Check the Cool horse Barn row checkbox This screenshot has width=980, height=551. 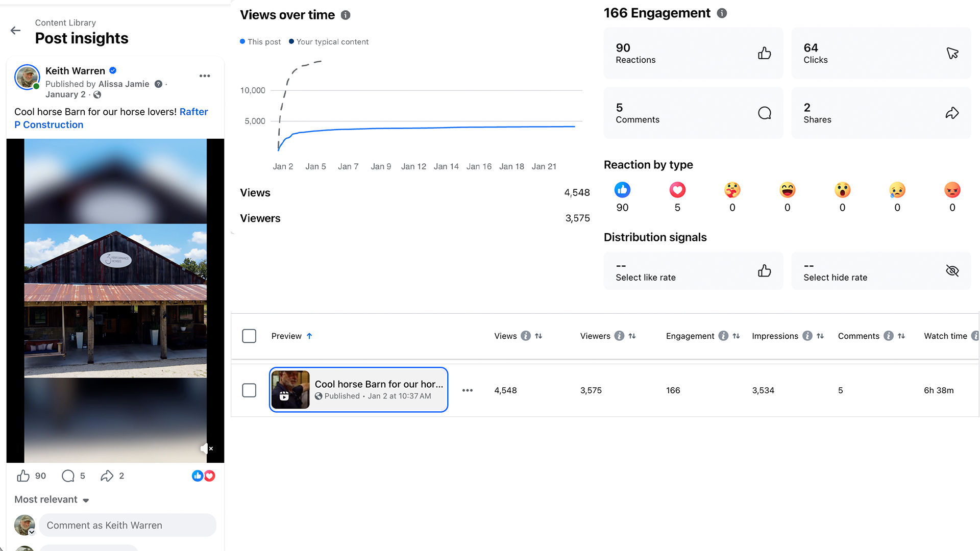249,391
